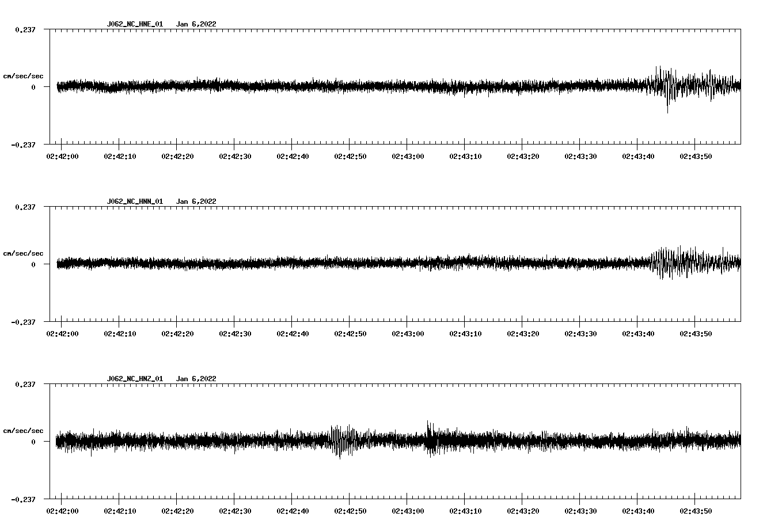Select the cm/sec/sec unit label on HNE plot

pos(23,76)
